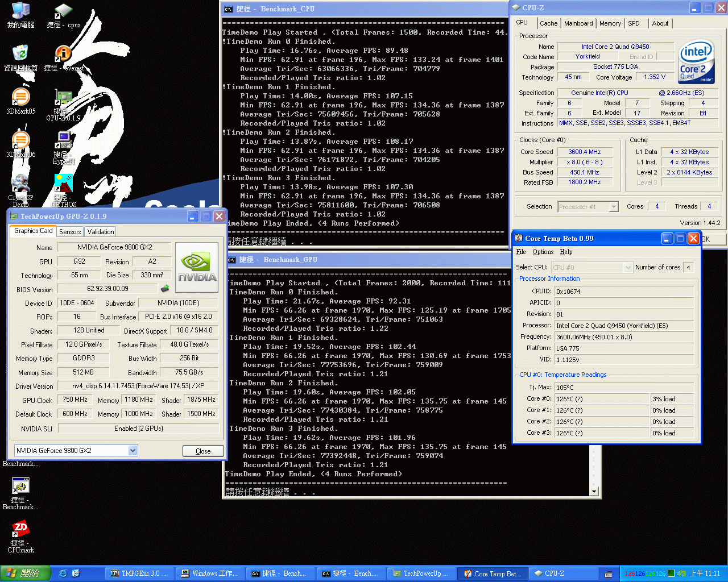Click the Benchmark_CPU console title bar

point(365,9)
